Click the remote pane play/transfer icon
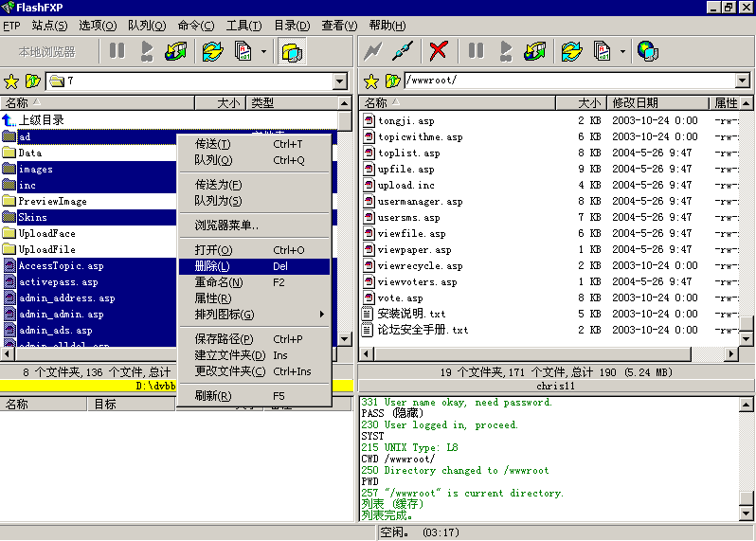The image size is (756, 541). pos(506,51)
